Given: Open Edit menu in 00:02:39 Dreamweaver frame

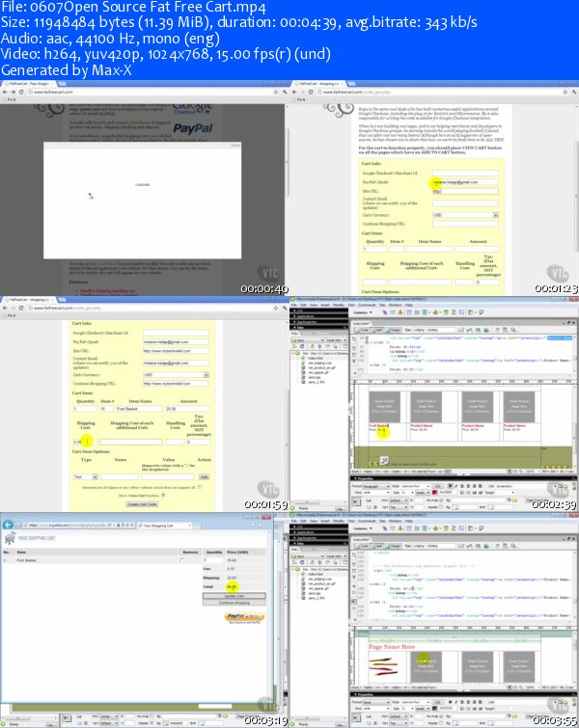Looking at the screenshot, I should [303, 305].
